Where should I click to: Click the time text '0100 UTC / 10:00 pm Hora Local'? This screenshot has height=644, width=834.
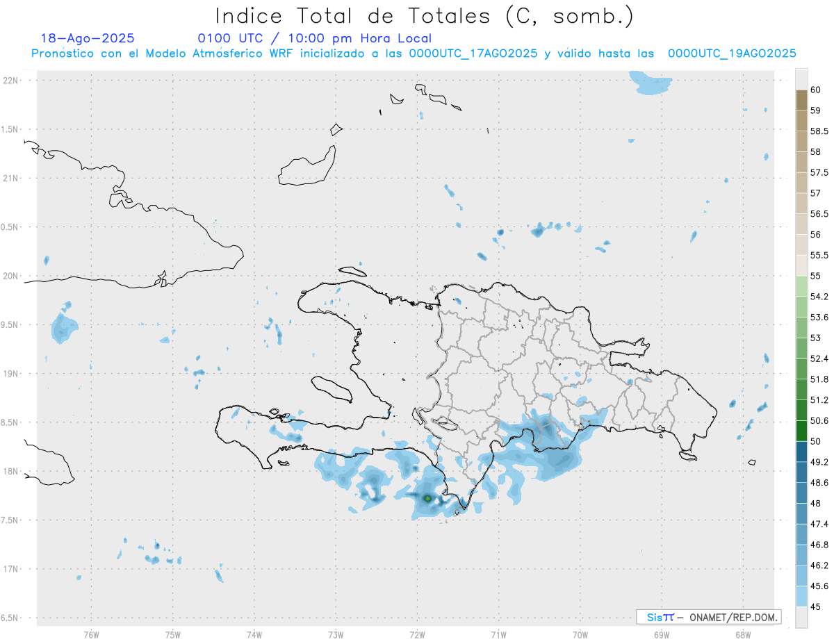coord(315,38)
